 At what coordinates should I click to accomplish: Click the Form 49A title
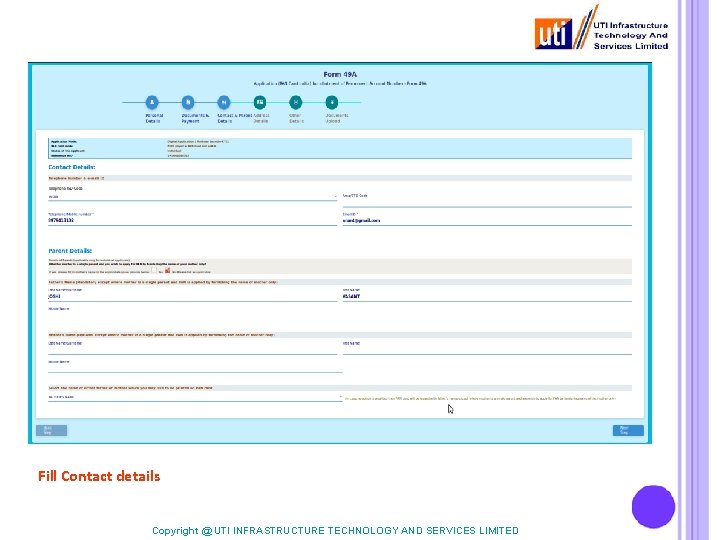pos(340,74)
